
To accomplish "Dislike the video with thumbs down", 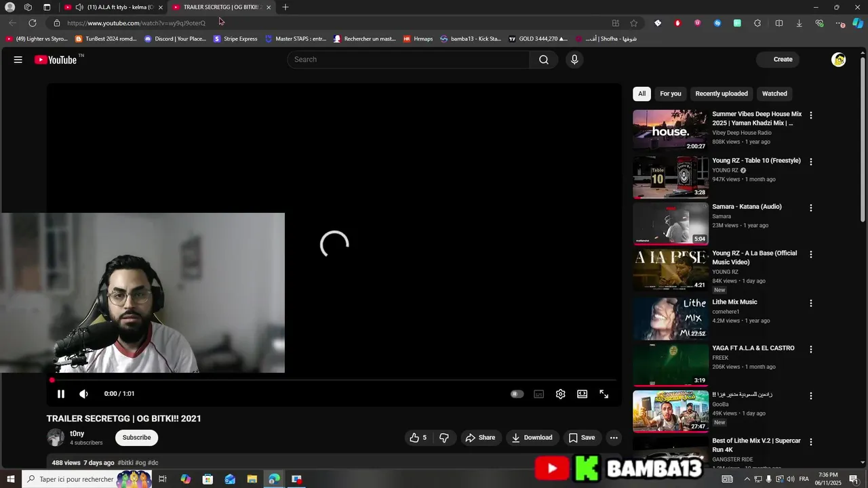I will [x=444, y=438].
